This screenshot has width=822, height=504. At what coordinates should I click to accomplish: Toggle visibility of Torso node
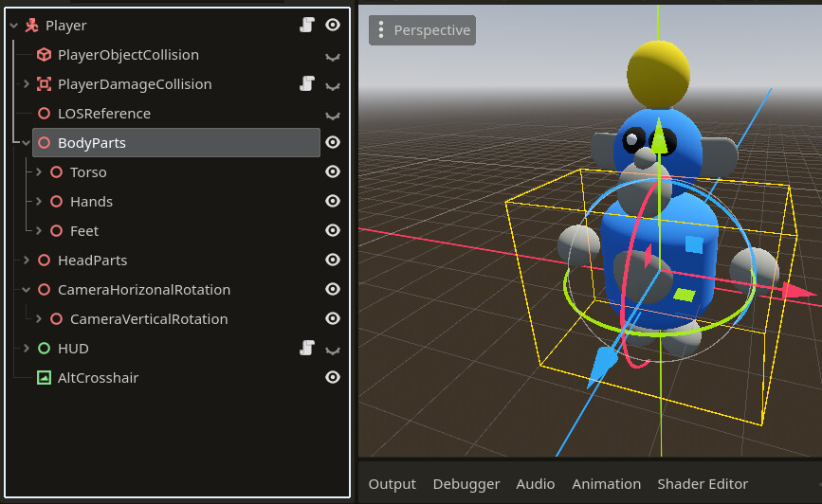pos(333,172)
